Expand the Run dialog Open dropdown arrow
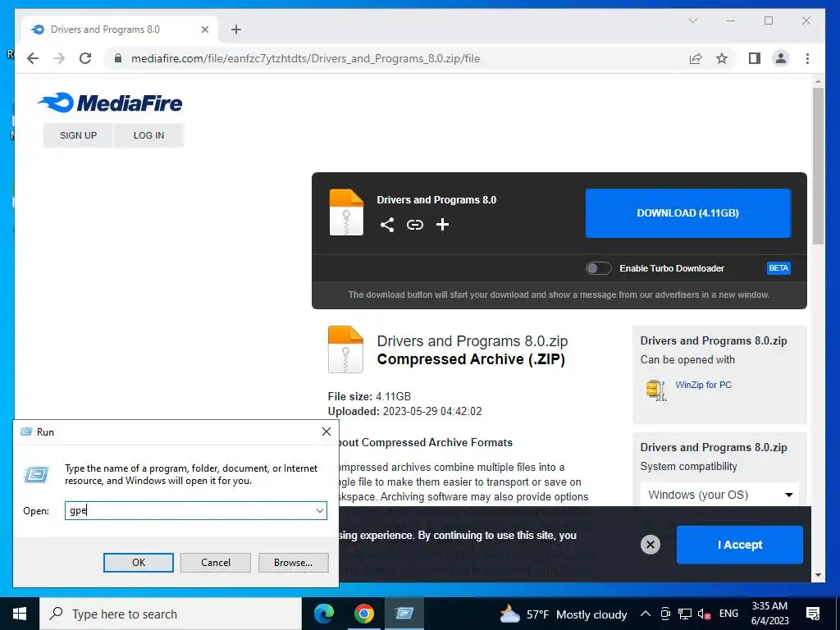The width and height of the screenshot is (840, 630). pos(320,510)
